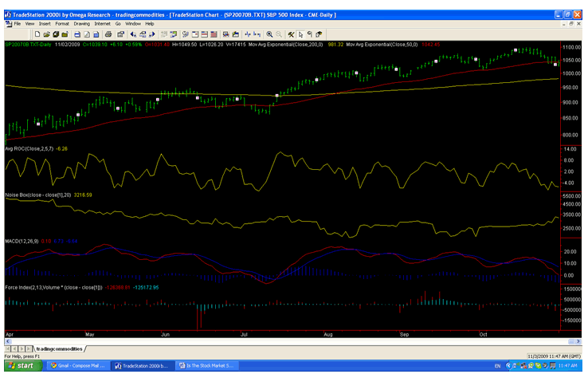Open the Window menu
Screen dimensions: 588x378
[132, 24]
